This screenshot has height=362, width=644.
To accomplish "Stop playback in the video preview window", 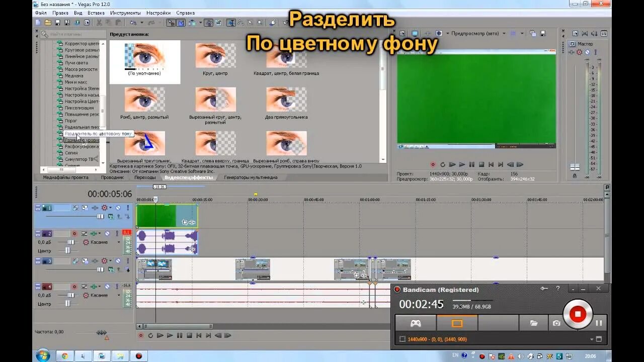I will tap(481, 164).
